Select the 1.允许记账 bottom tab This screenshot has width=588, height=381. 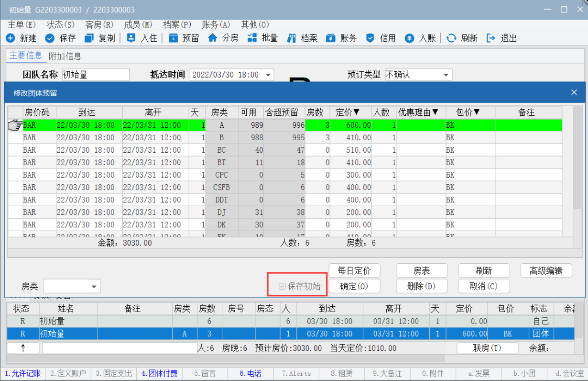point(22,373)
